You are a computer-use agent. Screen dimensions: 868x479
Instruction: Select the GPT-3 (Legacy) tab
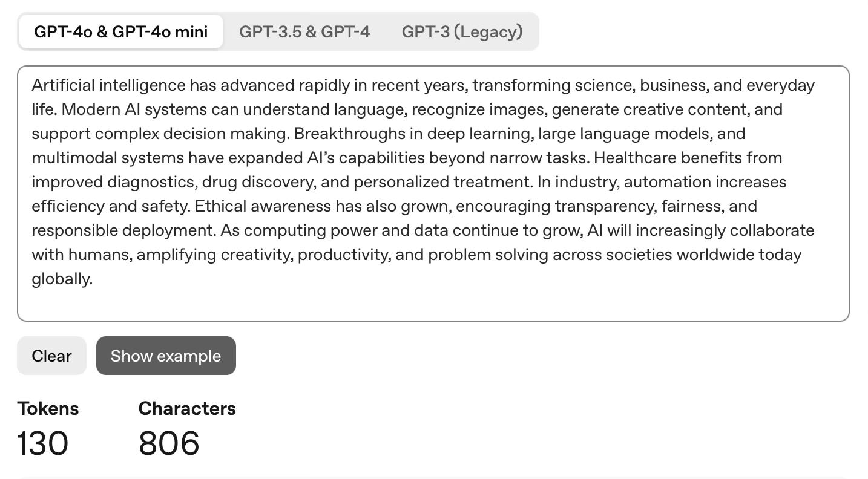coord(462,31)
